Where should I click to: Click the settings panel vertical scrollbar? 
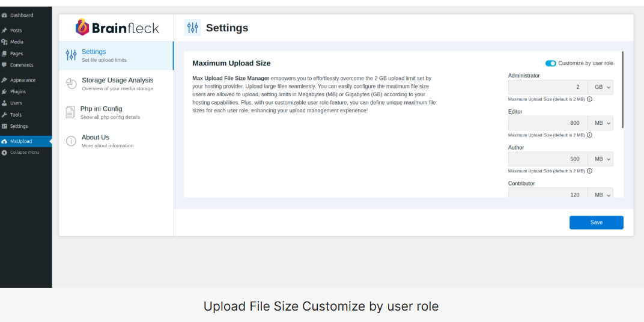coord(622,90)
